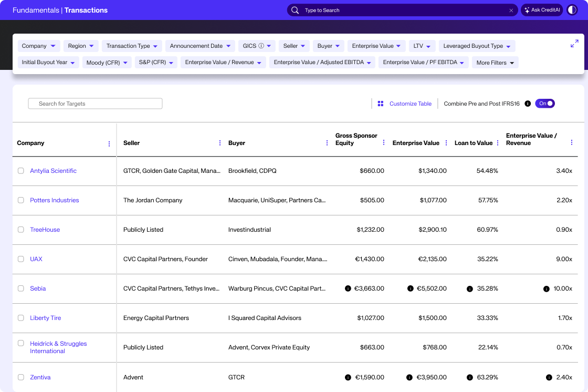Open Gross Sponsor Equity column menu dots
588x392 pixels.
pyautogui.click(x=384, y=142)
